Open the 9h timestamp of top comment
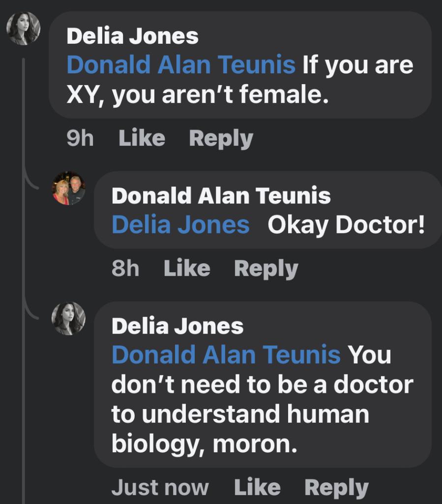The width and height of the screenshot is (442, 504). [80, 138]
